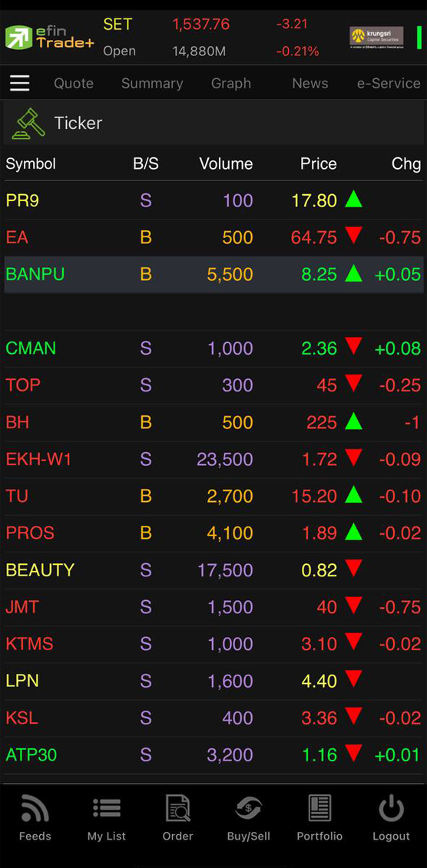Tap the Volume column header

226,164
